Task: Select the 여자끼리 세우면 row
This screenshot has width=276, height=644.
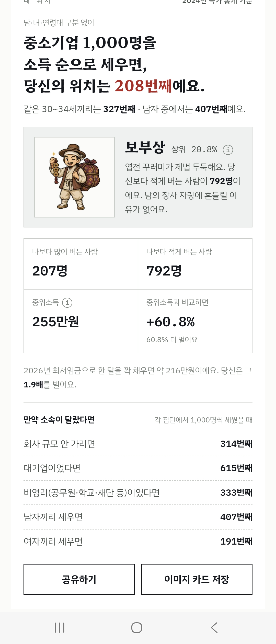Action: pyautogui.click(x=138, y=541)
